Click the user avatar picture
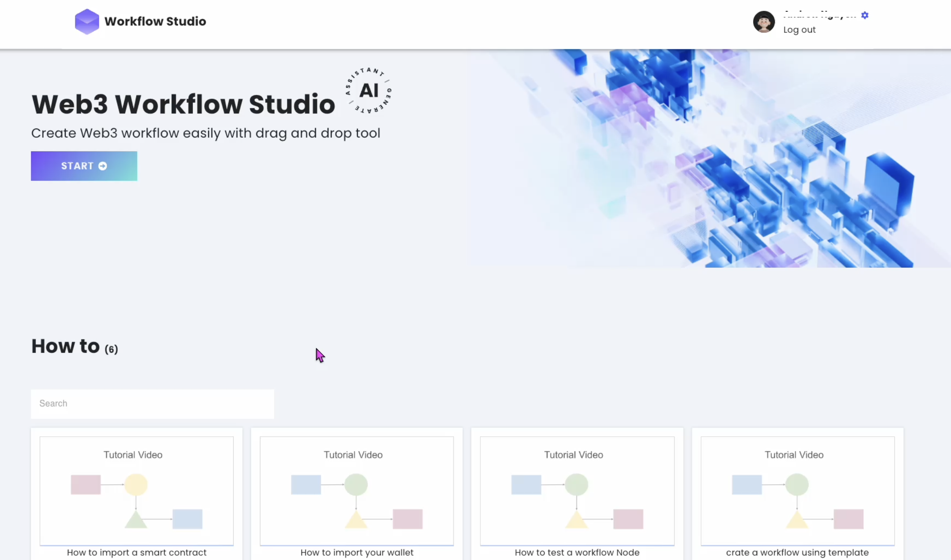 [x=764, y=22]
